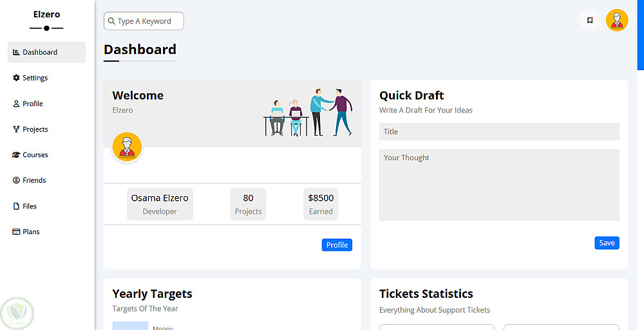
Task: Click the Projects diagram icon
Action: [16, 129]
